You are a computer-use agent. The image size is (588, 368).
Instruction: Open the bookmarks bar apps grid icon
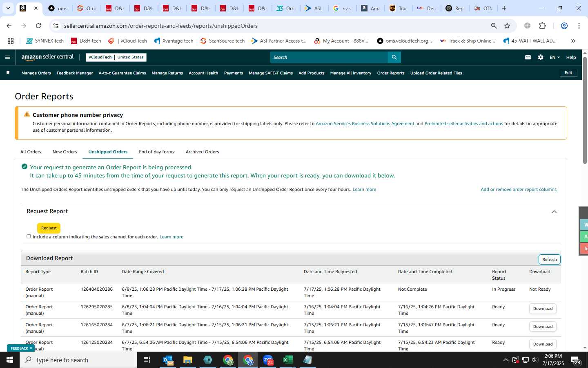tap(11, 41)
